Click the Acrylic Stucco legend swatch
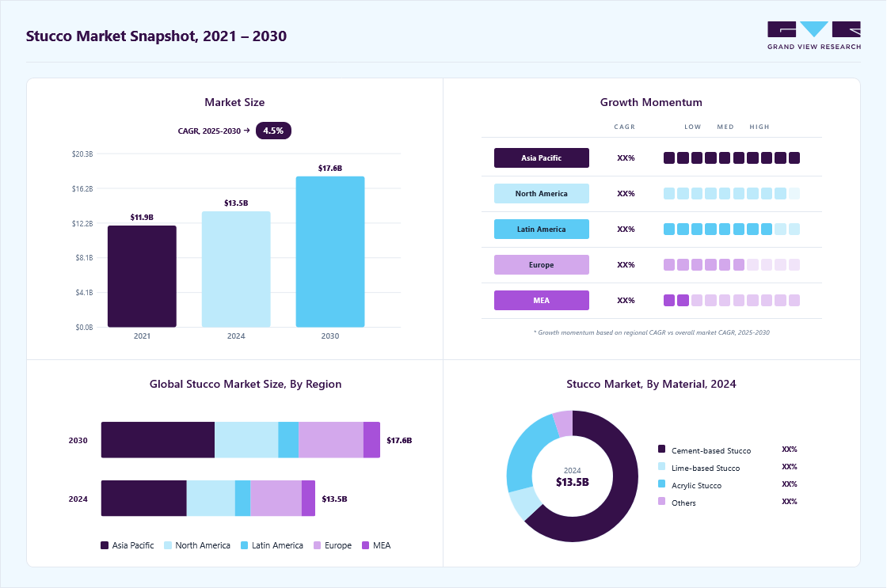 point(661,484)
